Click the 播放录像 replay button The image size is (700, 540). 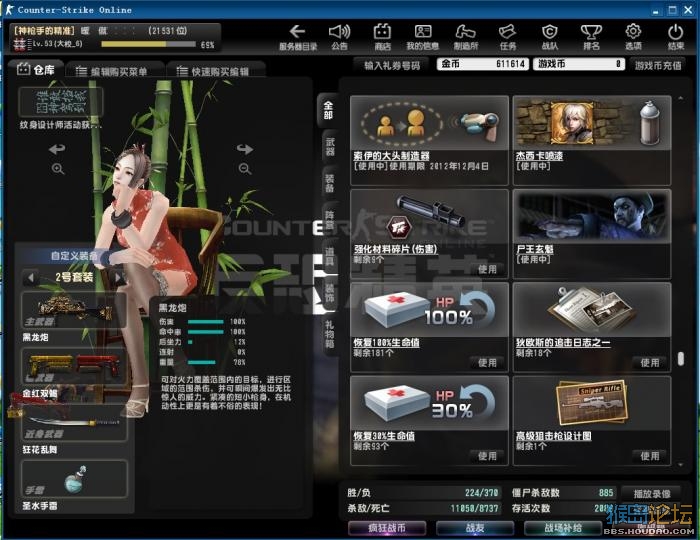652,494
